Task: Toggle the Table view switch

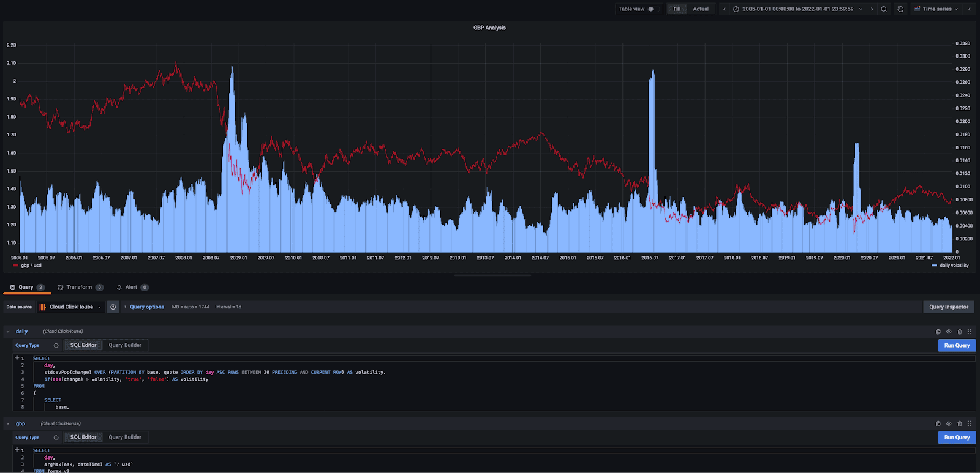Action: (x=651, y=9)
